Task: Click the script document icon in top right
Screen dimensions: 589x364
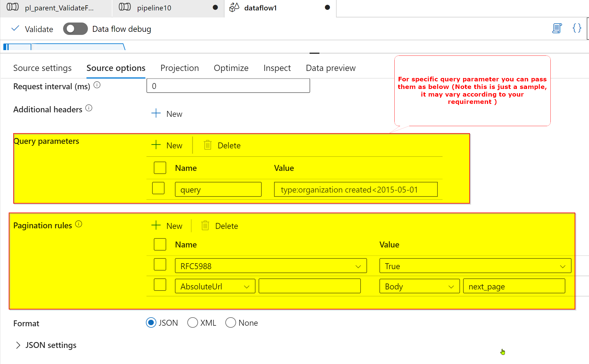Action: tap(556, 28)
